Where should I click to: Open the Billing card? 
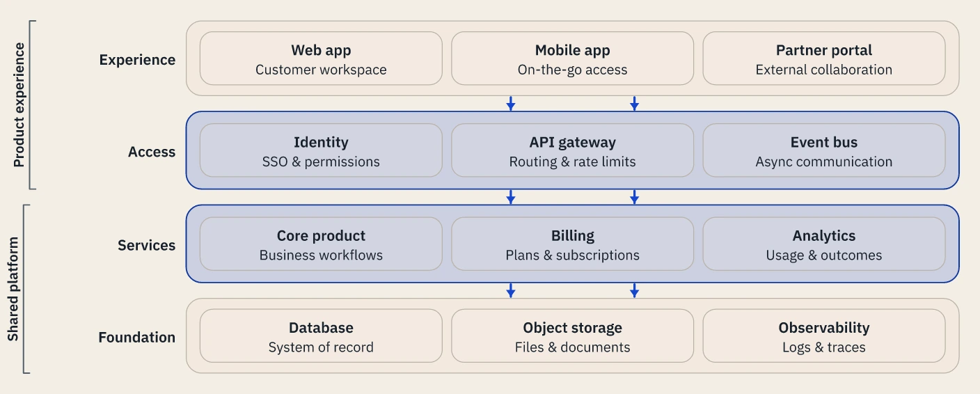tap(572, 244)
